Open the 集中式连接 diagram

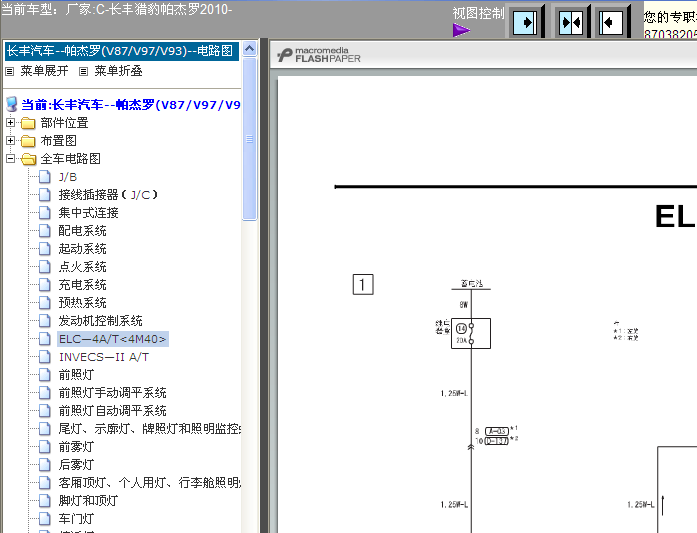88,212
